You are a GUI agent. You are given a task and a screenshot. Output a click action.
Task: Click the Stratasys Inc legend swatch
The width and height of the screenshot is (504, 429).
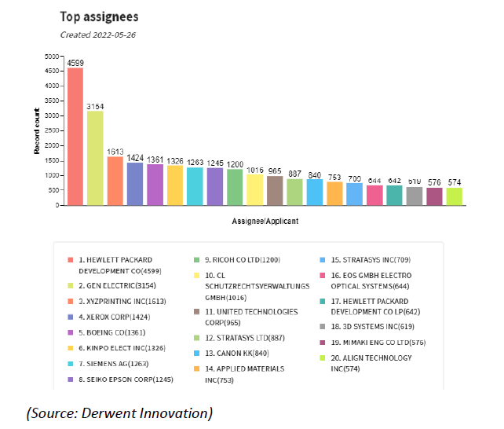coord(323,260)
